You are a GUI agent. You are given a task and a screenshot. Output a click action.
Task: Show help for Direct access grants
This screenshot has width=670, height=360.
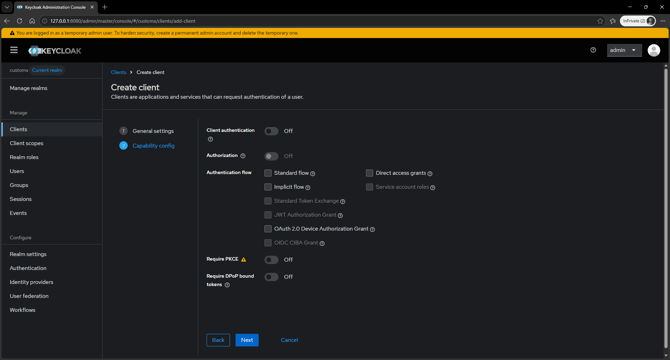coord(430,173)
